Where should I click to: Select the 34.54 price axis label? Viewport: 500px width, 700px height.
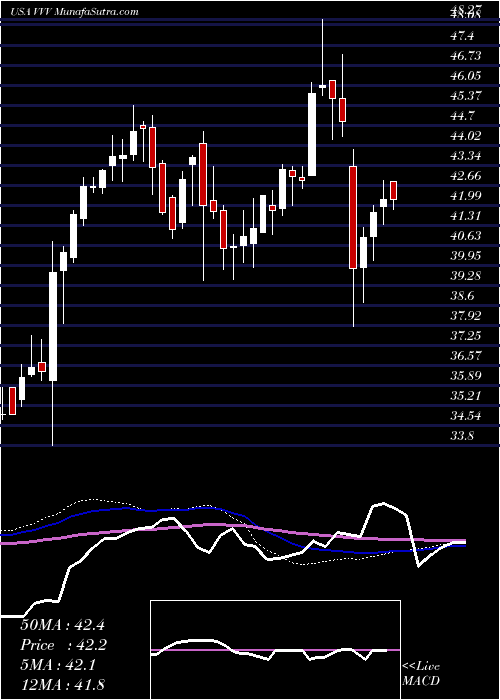tap(467, 416)
